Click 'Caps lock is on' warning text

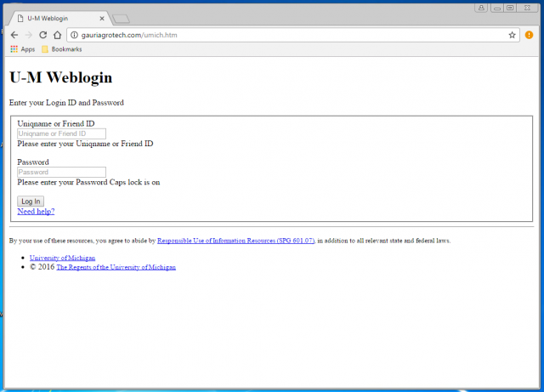(134, 182)
